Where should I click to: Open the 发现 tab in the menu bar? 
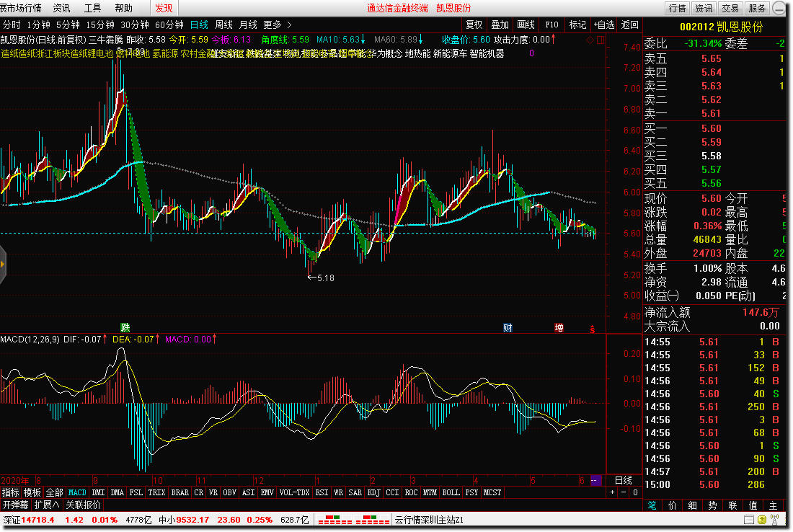164,8
